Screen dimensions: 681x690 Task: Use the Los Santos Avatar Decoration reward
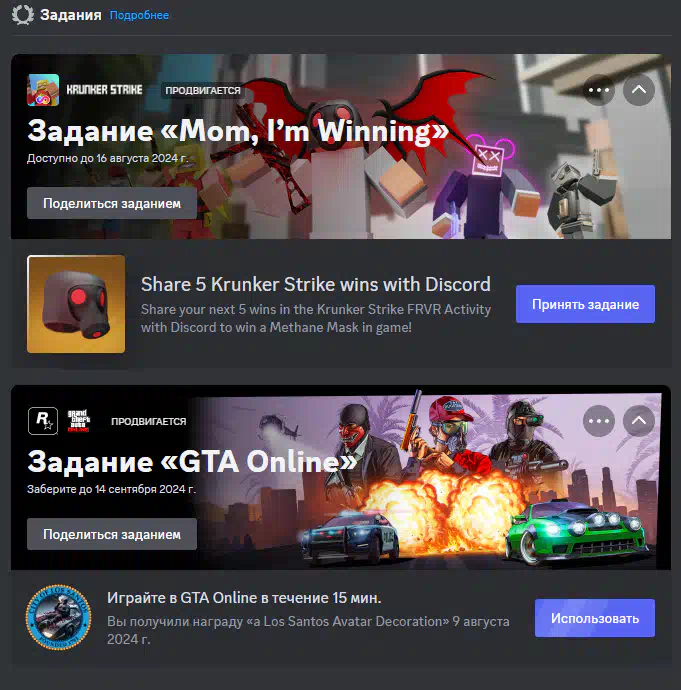[595, 618]
